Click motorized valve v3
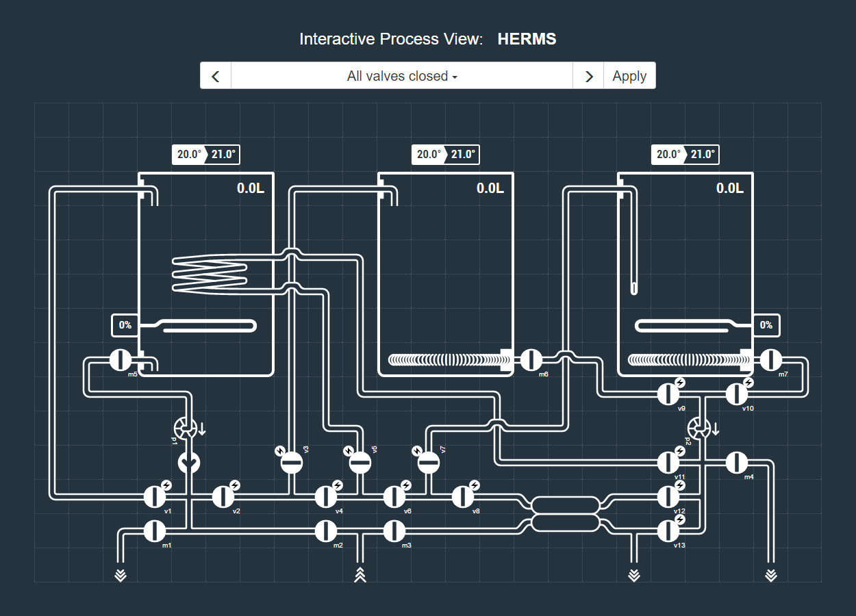This screenshot has height=616, width=856. coord(291,463)
